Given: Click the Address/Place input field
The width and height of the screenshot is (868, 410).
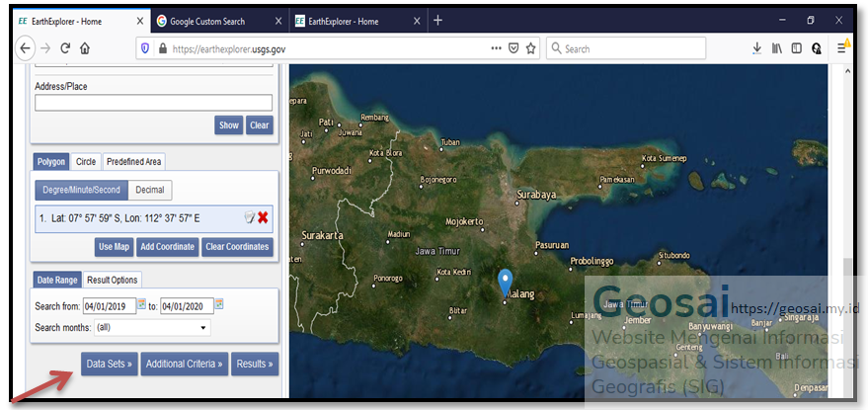Looking at the screenshot, I should [x=153, y=103].
